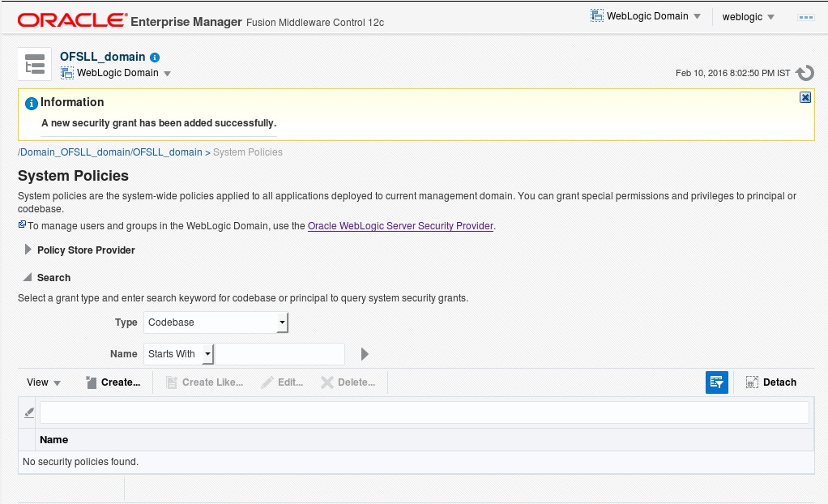828x504 pixels.
Task: Detach the policies table
Action: click(x=771, y=382)
